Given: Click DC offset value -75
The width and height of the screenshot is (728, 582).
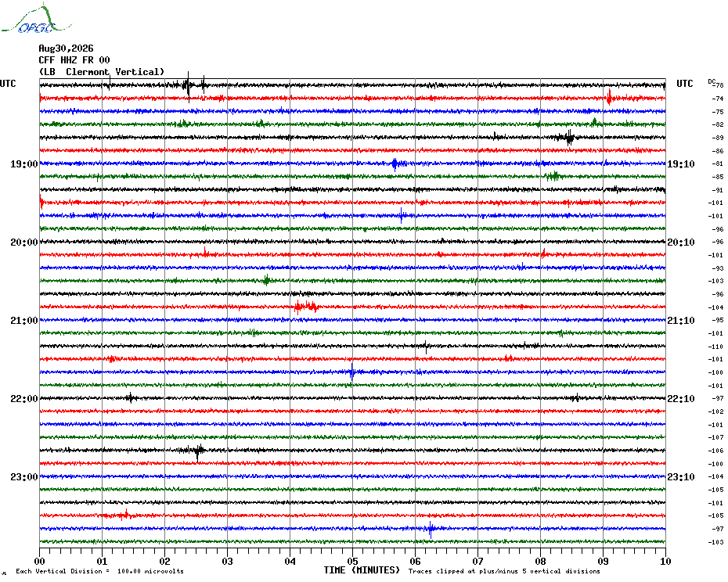Looking at the screenshot, I should [x=718, y=112].
